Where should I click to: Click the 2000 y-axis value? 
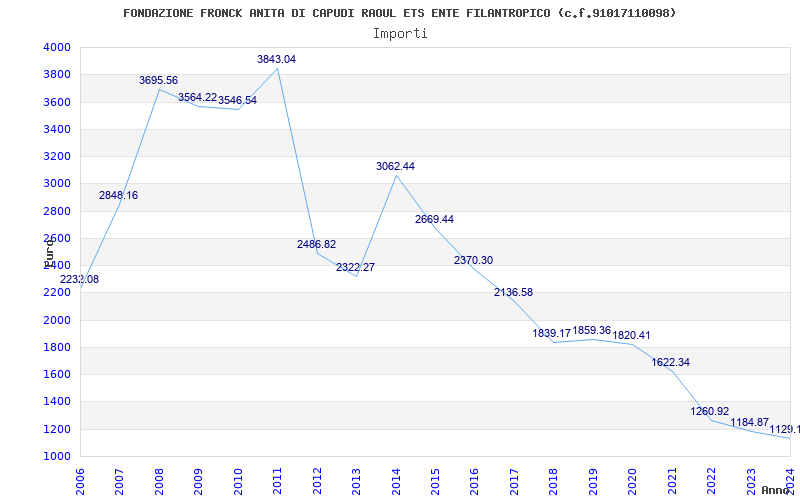(57, 320)
